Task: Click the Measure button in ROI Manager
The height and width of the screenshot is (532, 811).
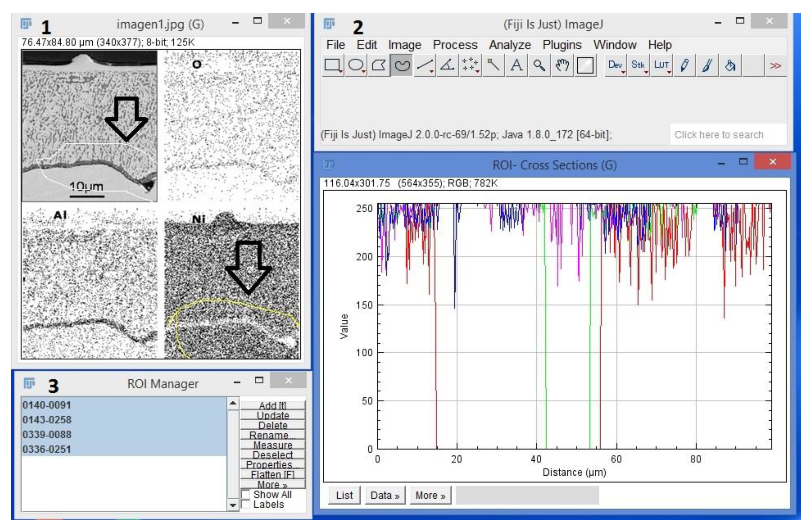Action: (273, 445)
